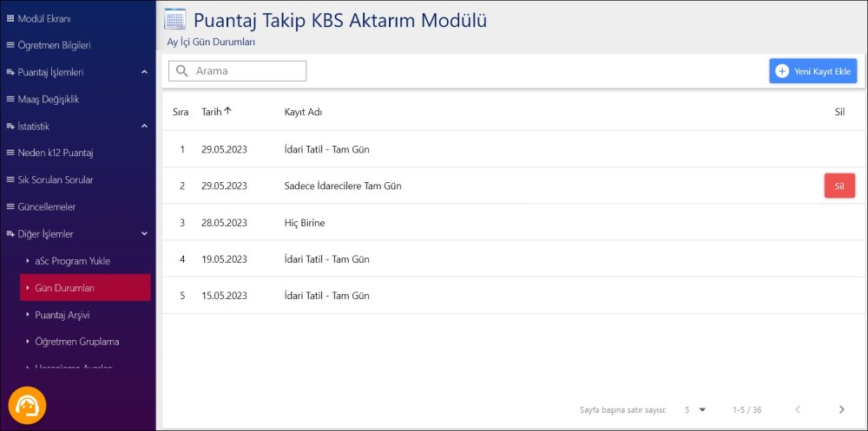Click the Tarih sort arrow icon
This screenshot has height=431, width=868.
(x=228, y=111)
